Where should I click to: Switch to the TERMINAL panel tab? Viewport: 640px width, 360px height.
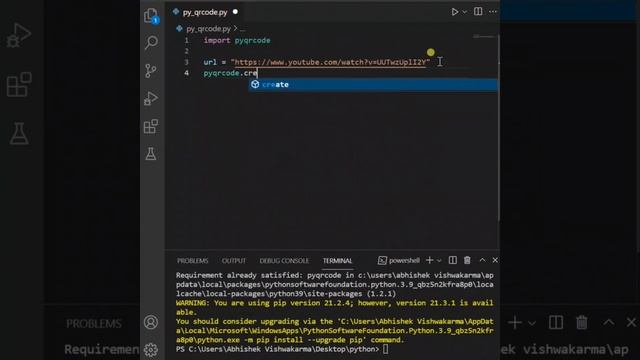tap(337, 260)
